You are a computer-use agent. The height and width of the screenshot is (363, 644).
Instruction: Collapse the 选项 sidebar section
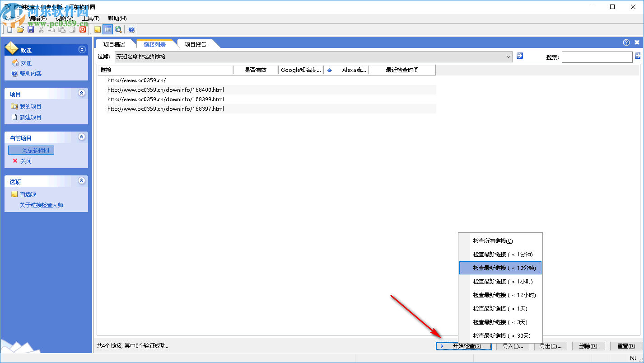(82, 181)
